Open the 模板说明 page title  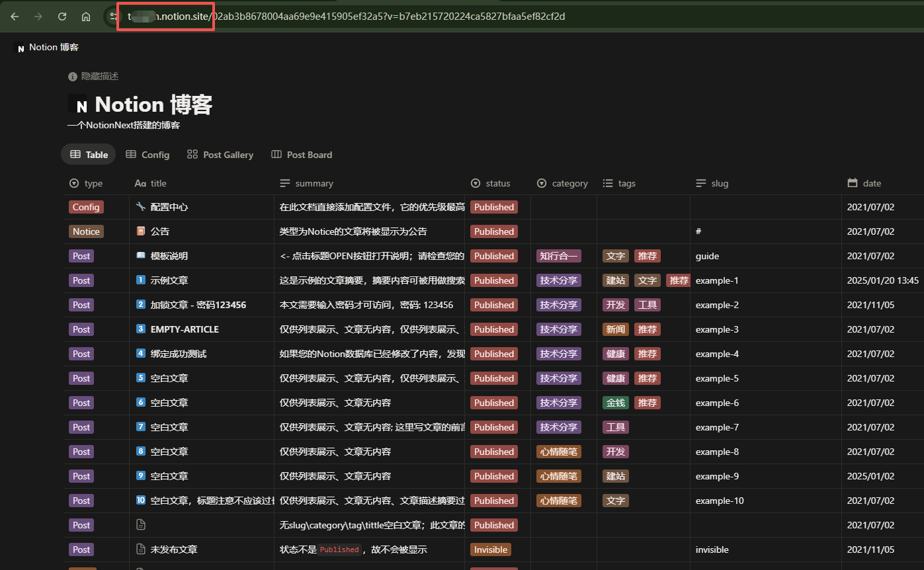(x=169, y=256)
